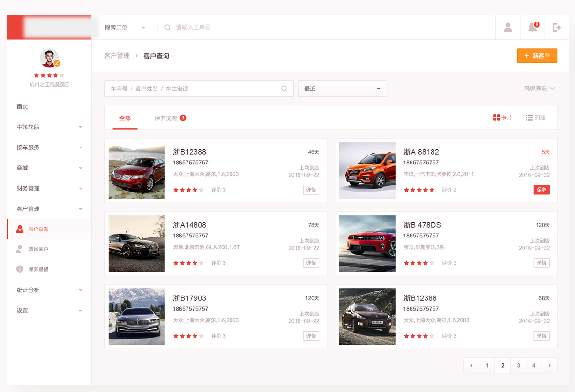This screenshot has height=392, width=575.
Task: Expand the 财务管理 sidebar menu
Action: 49,188
